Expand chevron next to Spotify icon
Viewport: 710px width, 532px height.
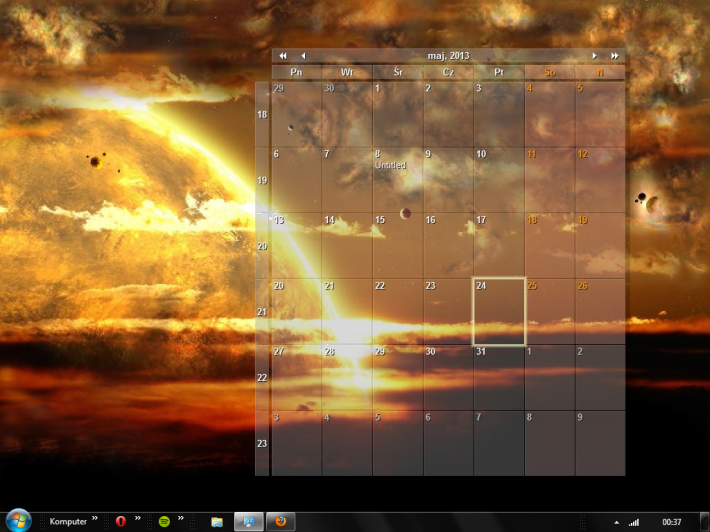click(181, 518)
